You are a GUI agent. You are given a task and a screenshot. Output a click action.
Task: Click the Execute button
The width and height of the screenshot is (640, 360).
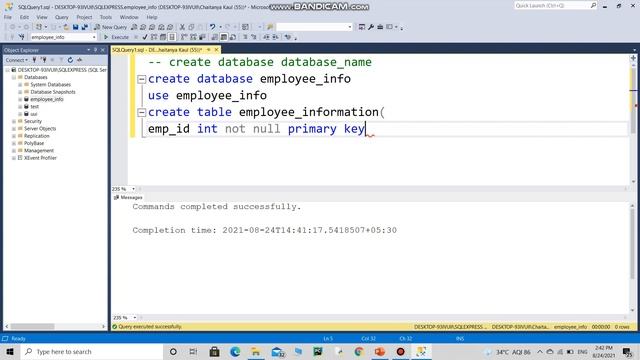coord(116,37)
